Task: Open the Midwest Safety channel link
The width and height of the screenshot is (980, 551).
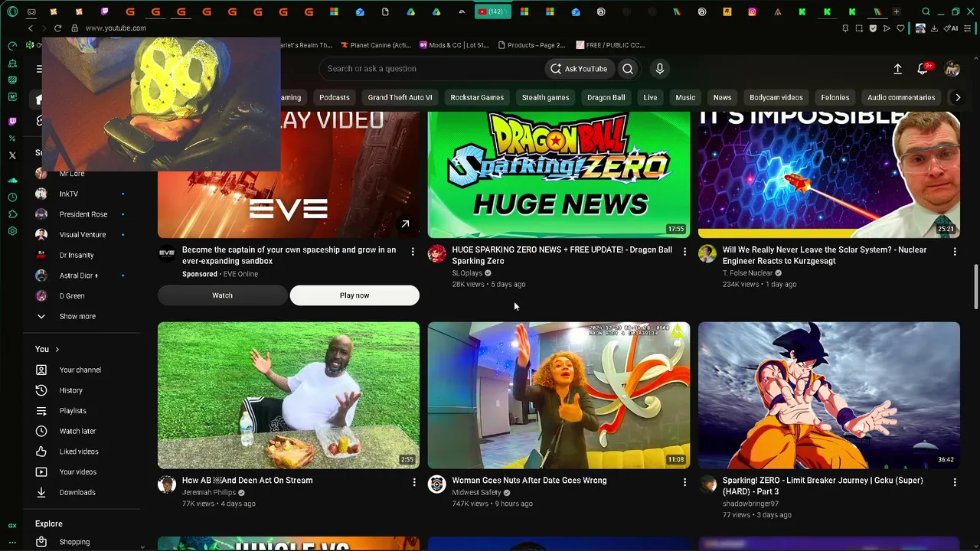Action: coord(476,493)
